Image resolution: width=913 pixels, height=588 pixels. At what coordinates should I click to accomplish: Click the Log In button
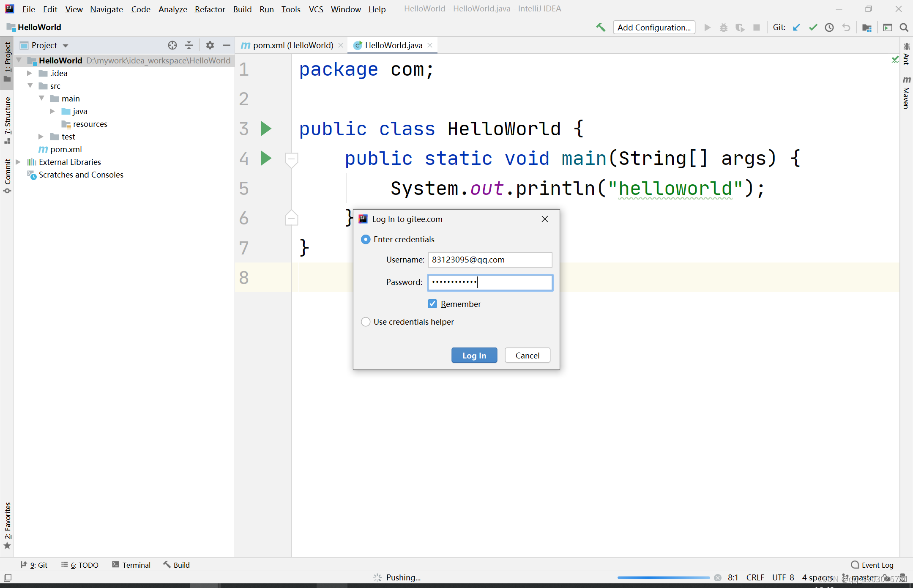pyautogui.click(x=474, y=356)
